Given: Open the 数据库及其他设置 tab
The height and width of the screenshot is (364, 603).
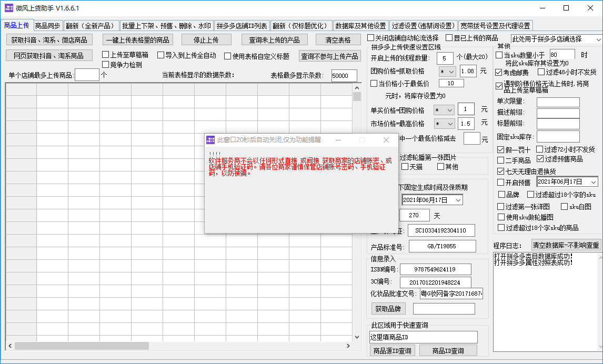Looking at the screenshot, I should [361, 26].
